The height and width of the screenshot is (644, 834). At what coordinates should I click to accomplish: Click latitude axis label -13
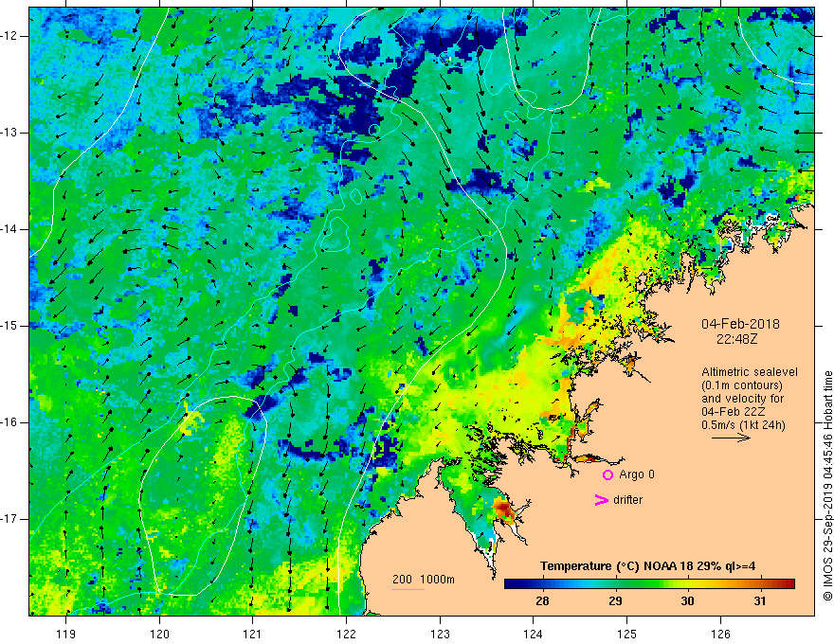tap(9, 133)
